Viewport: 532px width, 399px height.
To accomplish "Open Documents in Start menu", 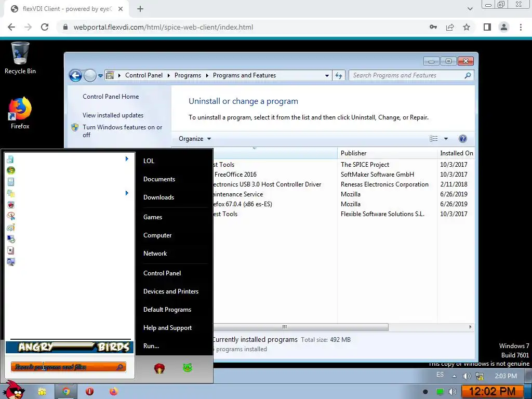I will [x=159, y=179].
